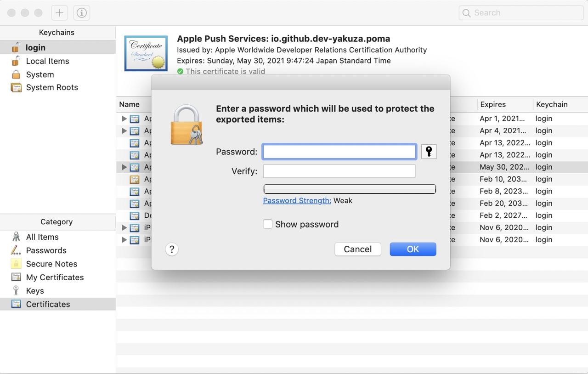Sort list by Name column header
This screenshot has height=374, width=588.
[x=130, y=104]
